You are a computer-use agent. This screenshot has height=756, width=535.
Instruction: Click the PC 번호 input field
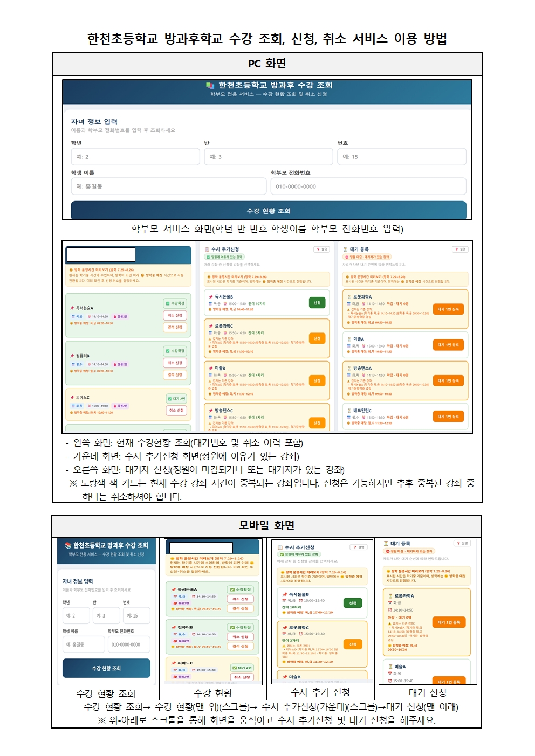pos(401,157)
